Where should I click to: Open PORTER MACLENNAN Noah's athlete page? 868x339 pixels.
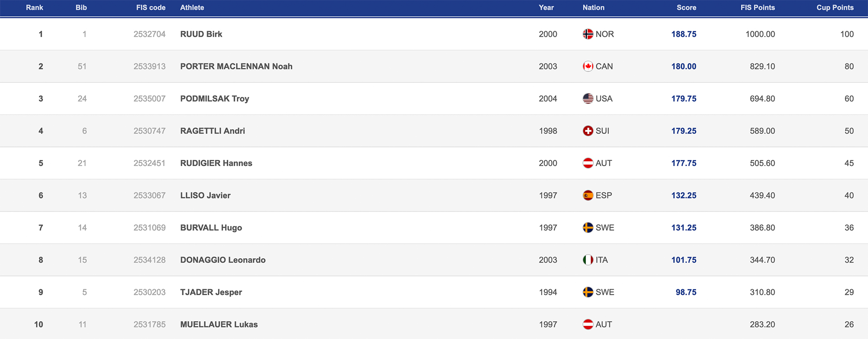click(236, 66)
